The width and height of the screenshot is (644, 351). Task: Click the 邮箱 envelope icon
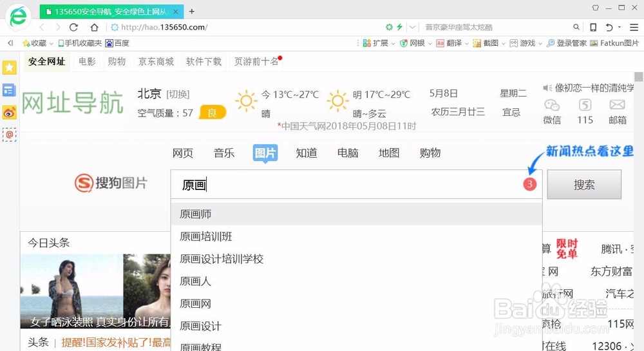618,105
